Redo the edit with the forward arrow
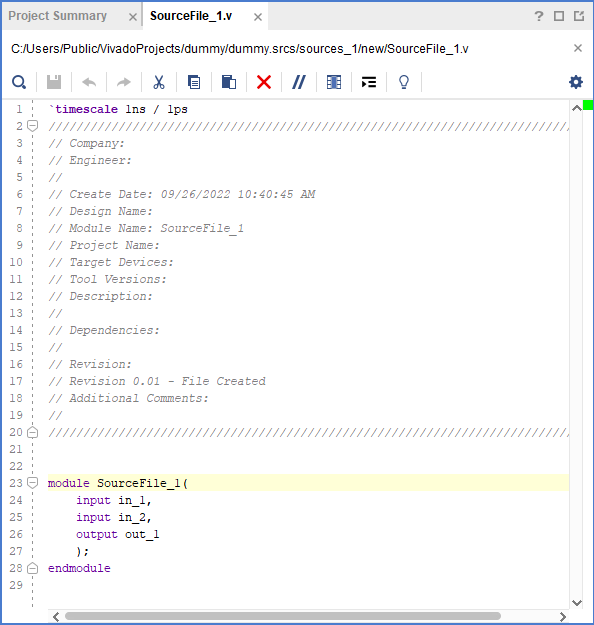Image resolution: width=594 pixels, height=625 pixels. tap(124, 83)
